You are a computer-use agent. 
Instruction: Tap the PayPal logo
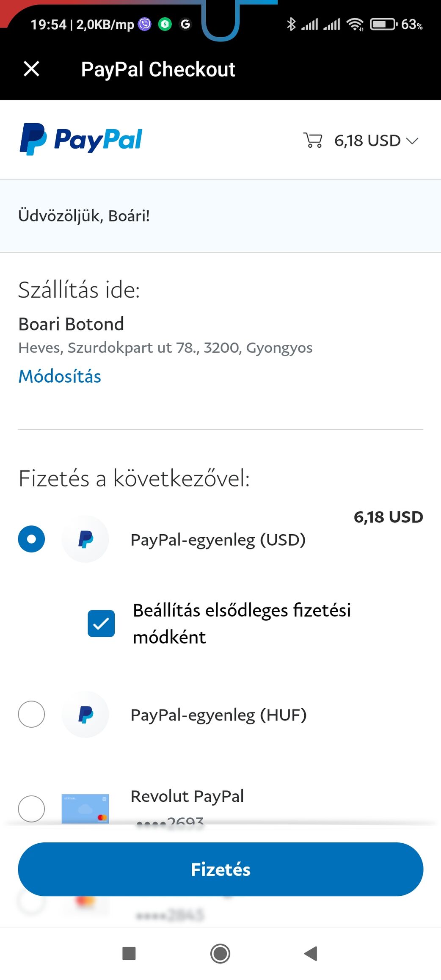(x=81, y=139)
